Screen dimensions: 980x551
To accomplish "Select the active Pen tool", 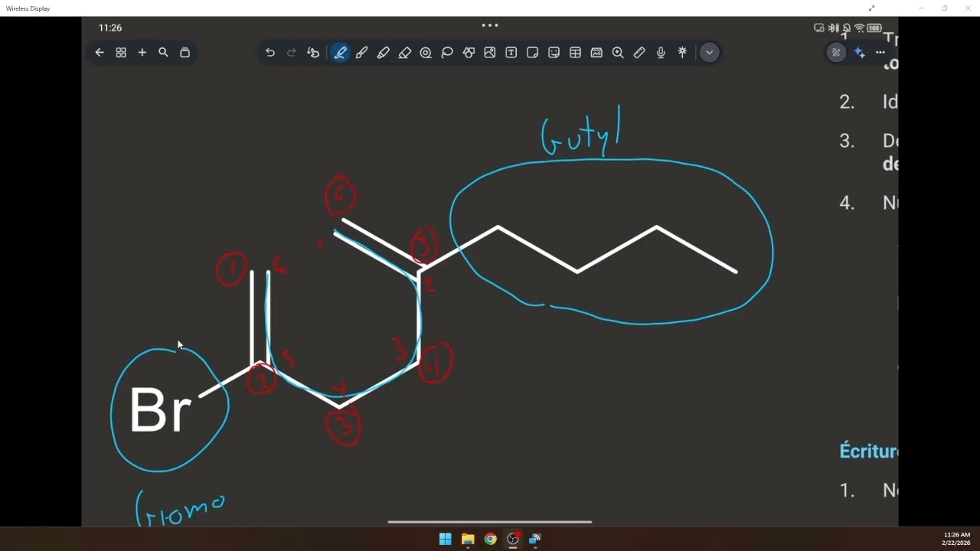I will pyautogui.click(x=341, y=53).
